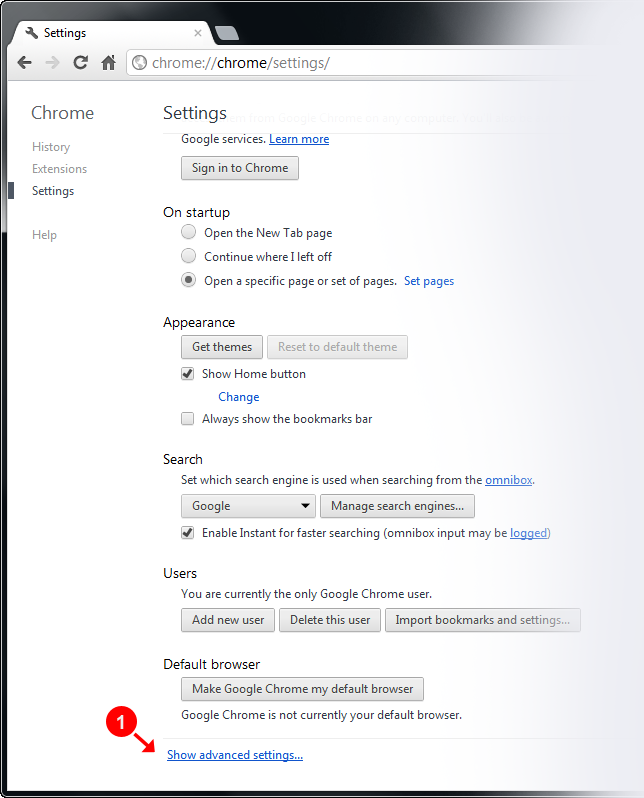Click Make Google Chrome my default browser

(302, 689)
